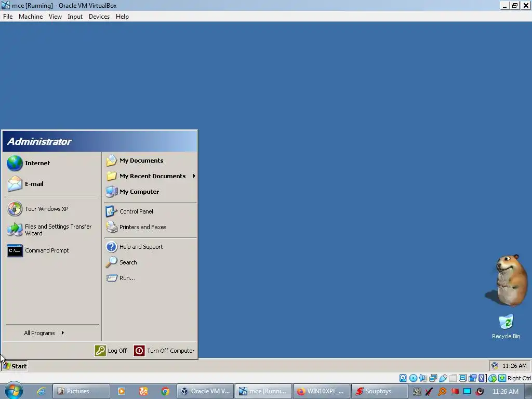Click the recording status icon
The width and height of the screenshot is (532, 399).
pos(472,378)
